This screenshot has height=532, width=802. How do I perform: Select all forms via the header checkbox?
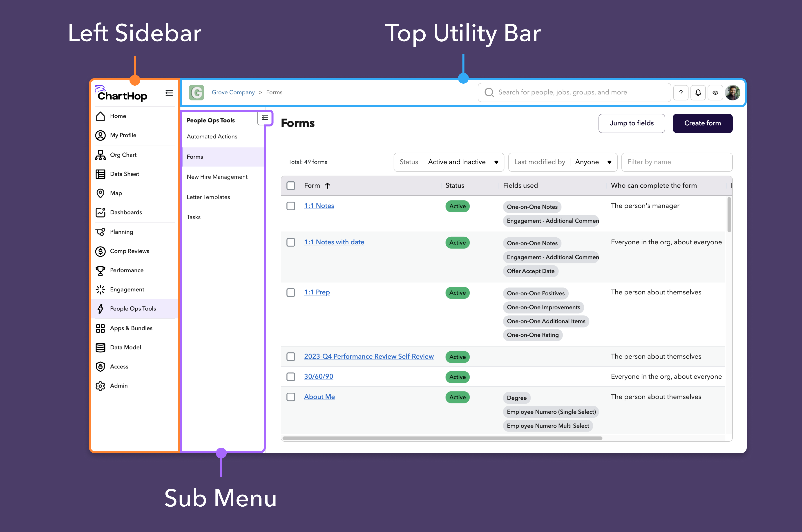coord(291,185)
